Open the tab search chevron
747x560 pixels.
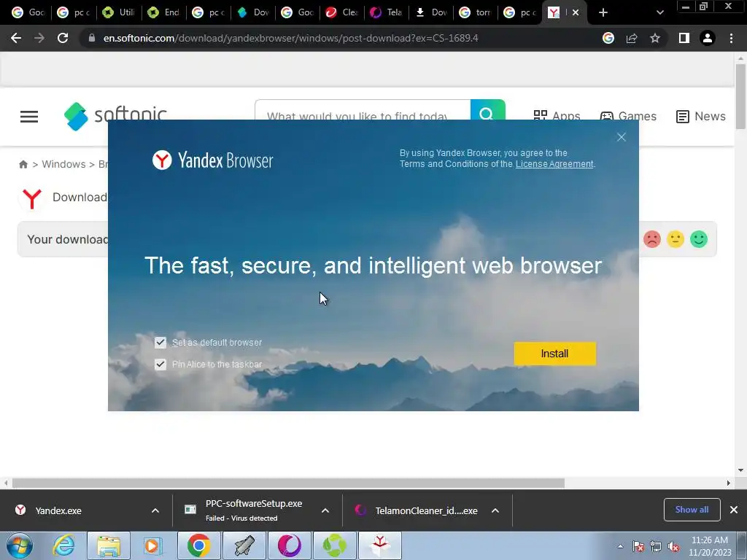point(659,12)
